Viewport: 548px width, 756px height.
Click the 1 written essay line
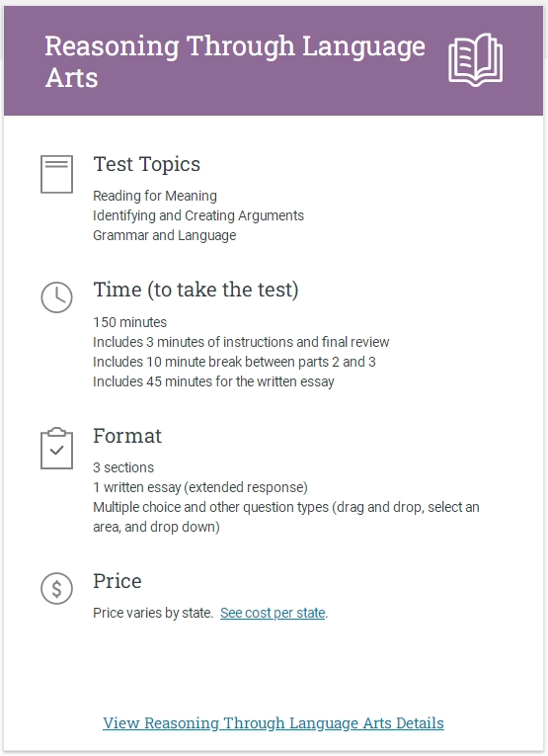[x=200, y=487]
